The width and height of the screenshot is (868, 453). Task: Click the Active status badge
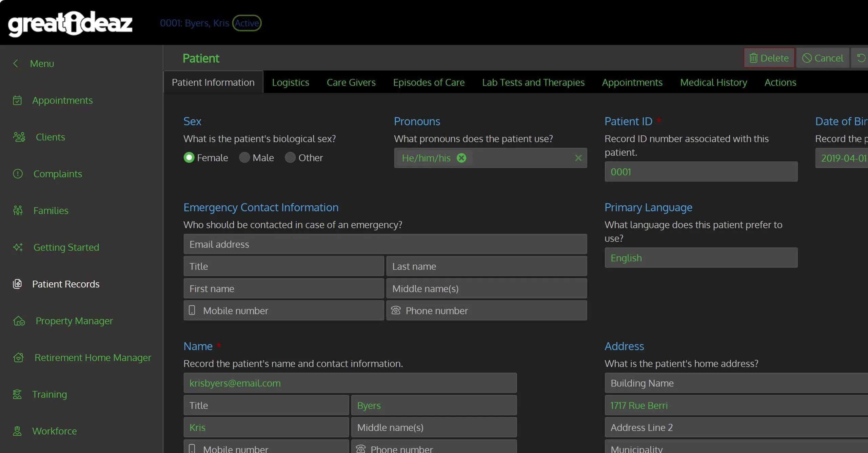coord(247,23)
